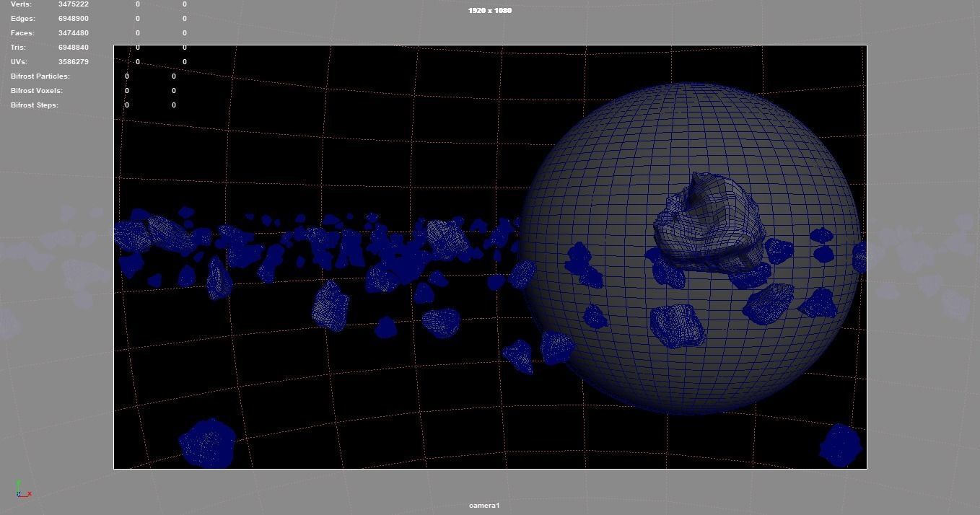This screenshot has width=980, height=515.
Task: Click the 1920 x 1080 resolution text
Action: pos(490,11)
